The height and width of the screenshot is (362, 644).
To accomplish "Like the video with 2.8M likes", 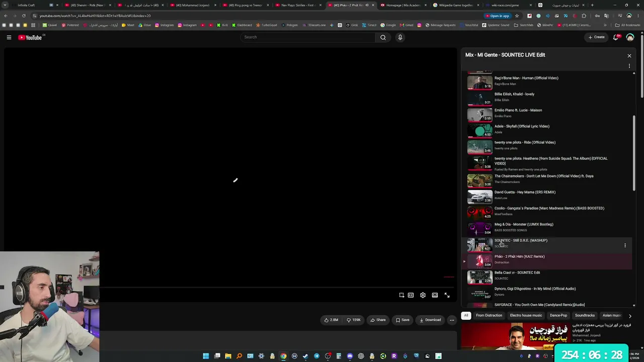I will coord(331,320).
